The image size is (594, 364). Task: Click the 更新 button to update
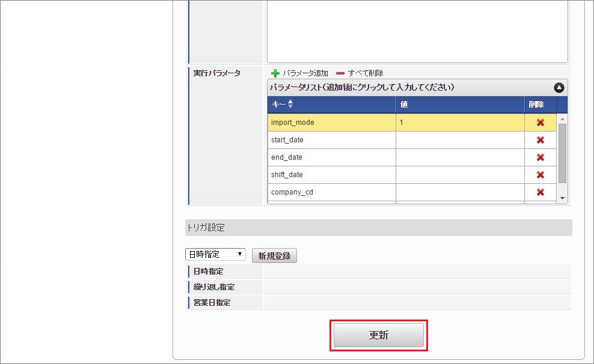pyautogui.click(x=378, y=335)
